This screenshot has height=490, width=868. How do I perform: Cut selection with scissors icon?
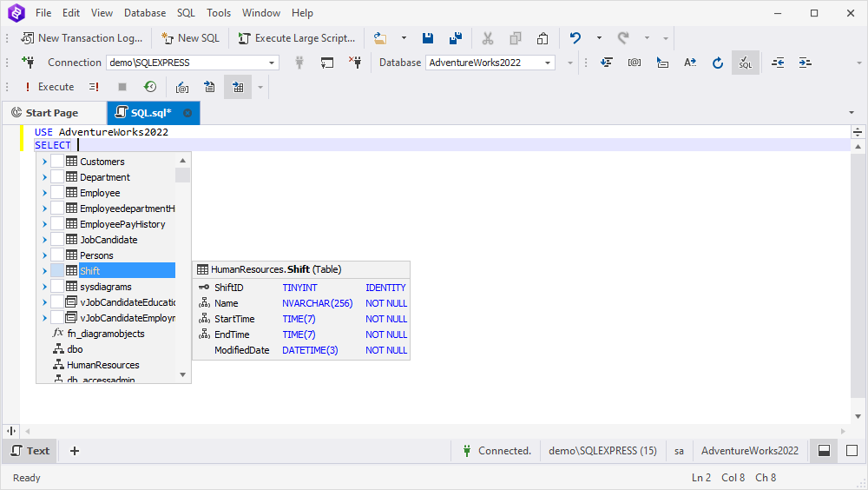click(x=488, y=38)
